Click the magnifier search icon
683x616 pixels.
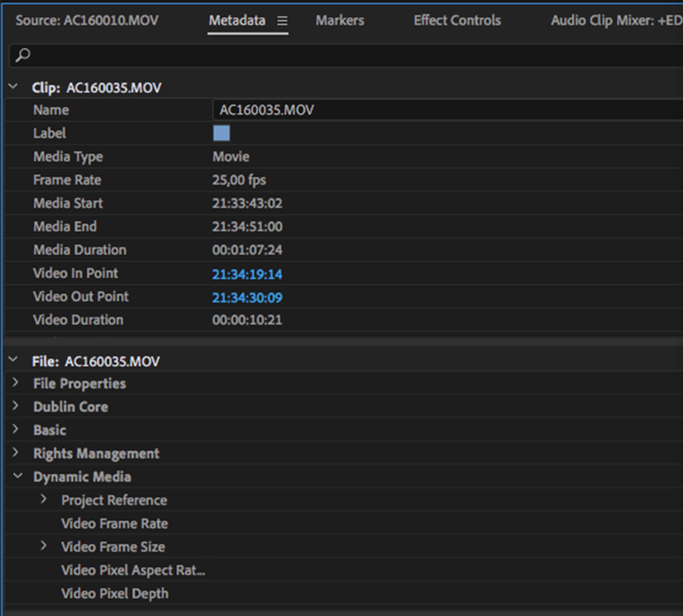click(23, 55)
